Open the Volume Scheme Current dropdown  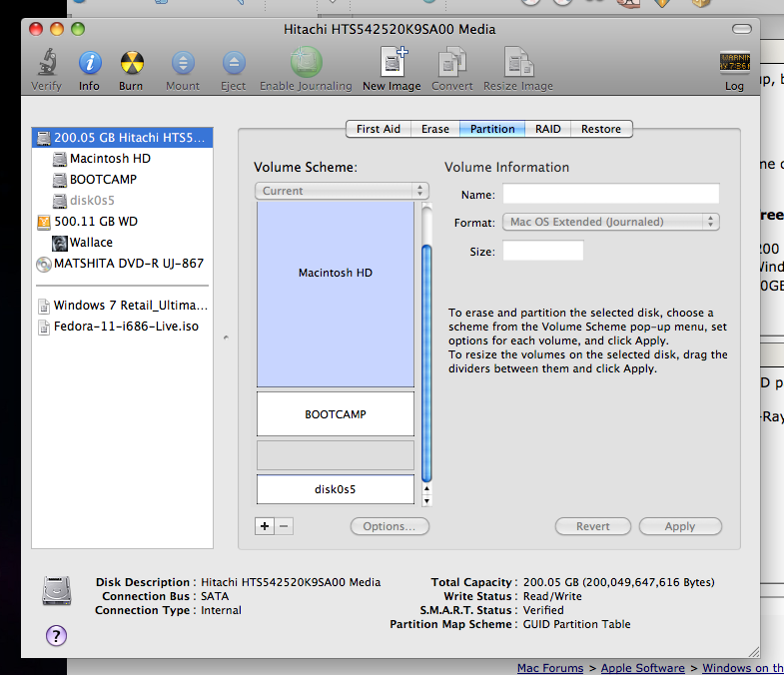pos(342,191)
